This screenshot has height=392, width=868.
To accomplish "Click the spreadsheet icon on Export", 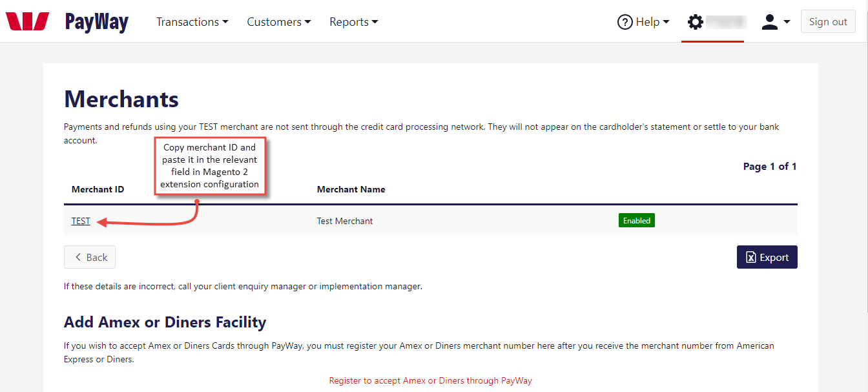I will click(x=751, y=257).
